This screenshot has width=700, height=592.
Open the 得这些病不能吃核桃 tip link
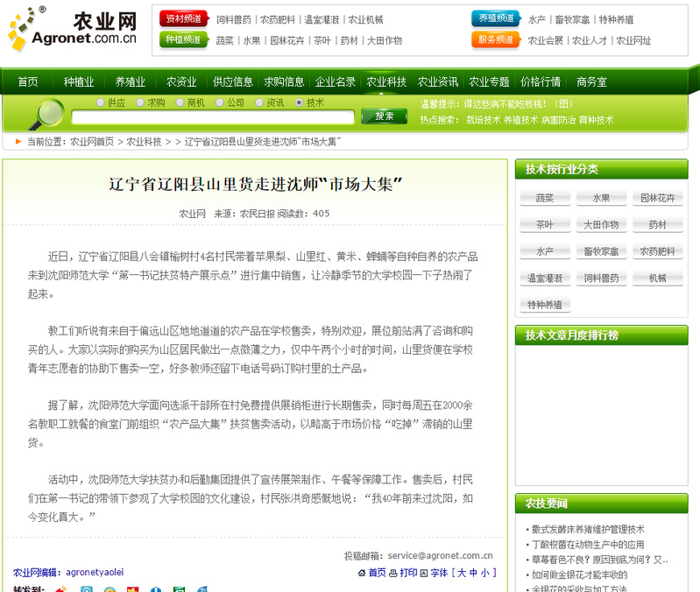coord(518,104)
